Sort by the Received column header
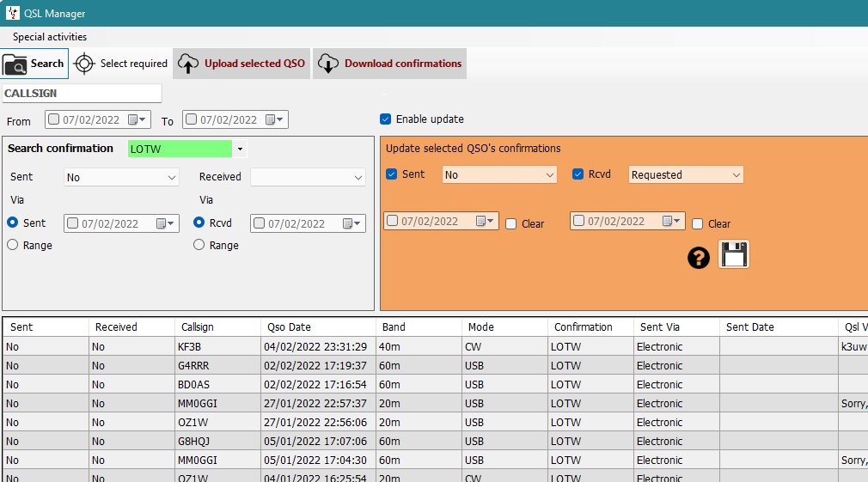Image resolution: width=868 pixels, height=482 pixels. 131,327
